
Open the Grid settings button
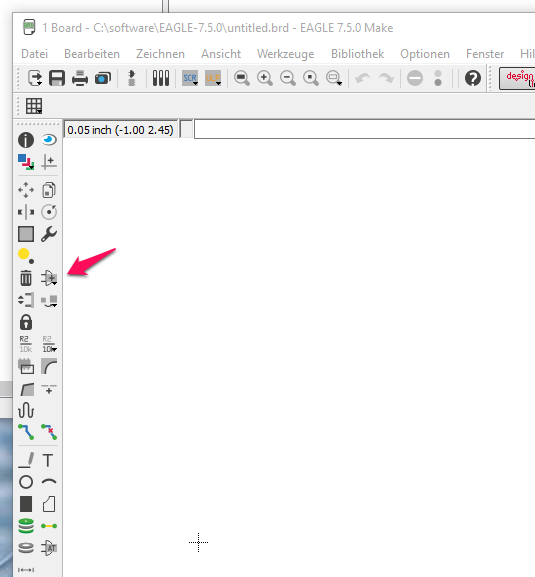tap(34, 106)
